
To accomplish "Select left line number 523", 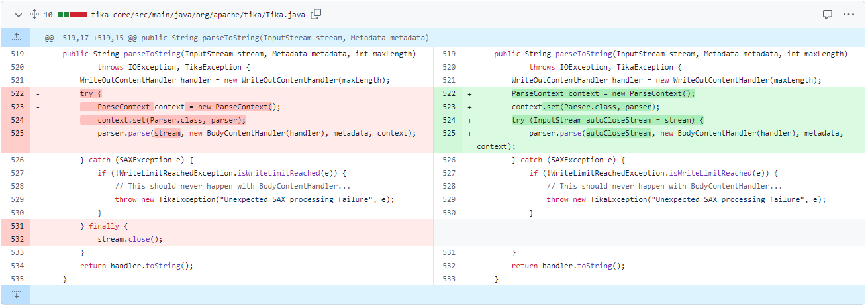I will coord(17,107).
